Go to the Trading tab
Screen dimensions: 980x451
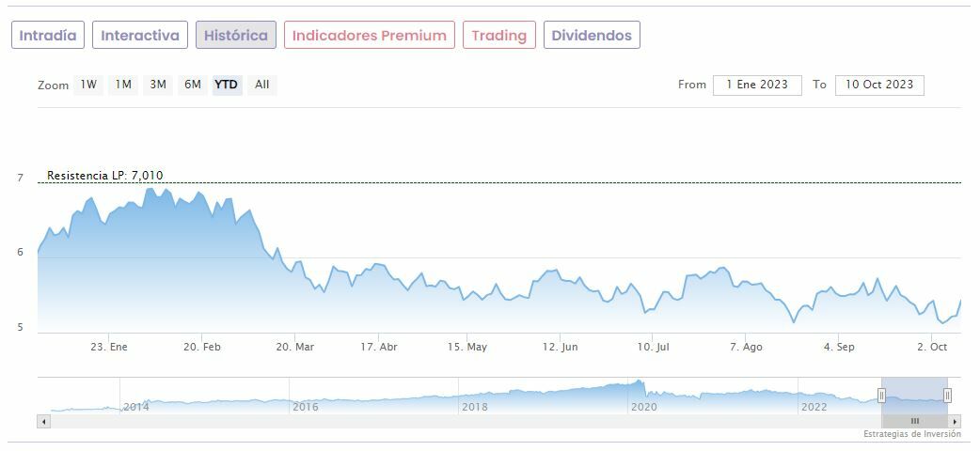(498, 36)
